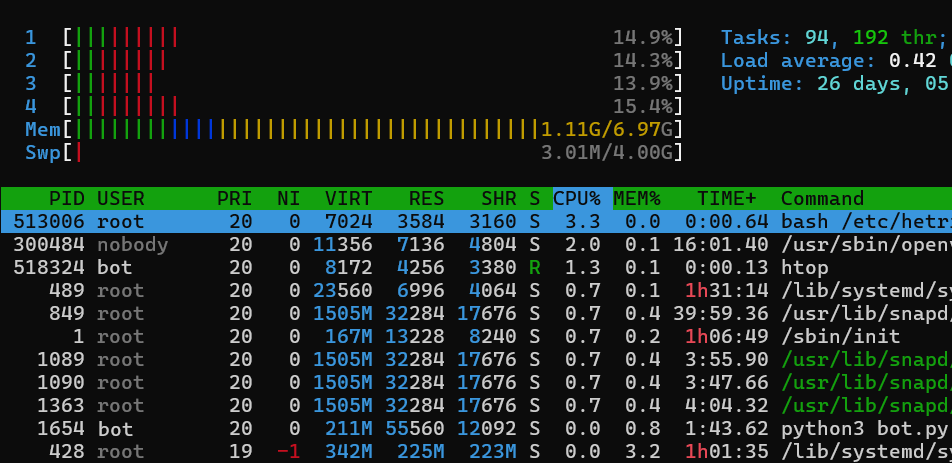Click the CPU 1 usage meter bar
This screenshot has height=463, width=952.
tap(373, 38)
